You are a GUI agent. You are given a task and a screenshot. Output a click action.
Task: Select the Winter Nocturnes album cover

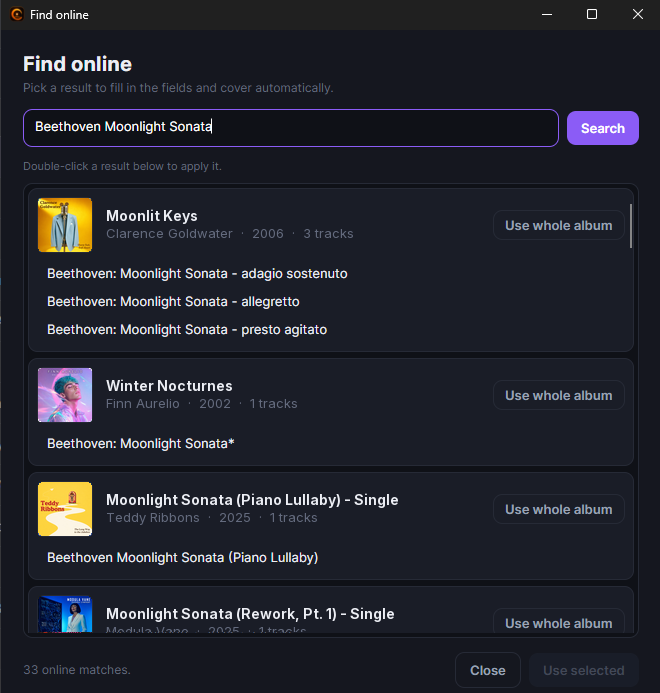65,395
